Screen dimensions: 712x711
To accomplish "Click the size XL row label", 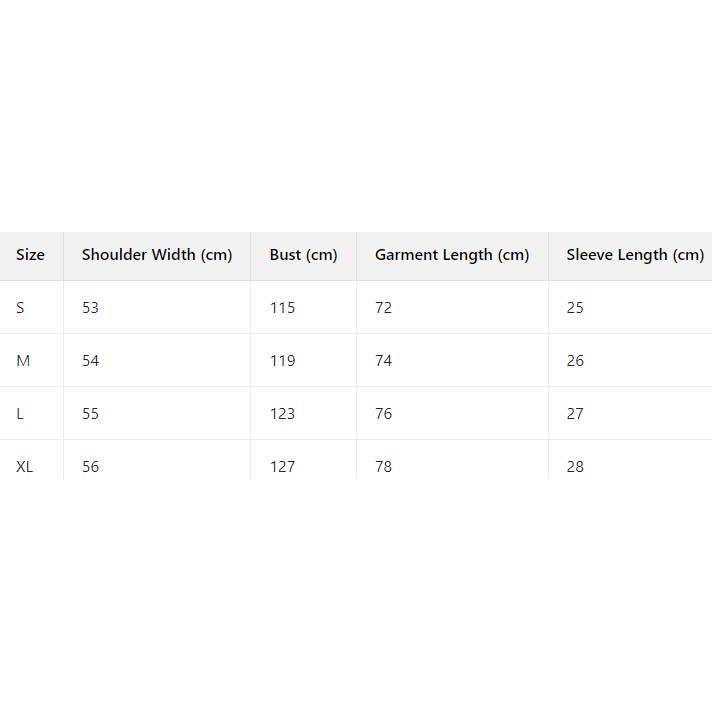I will (25, 466).
